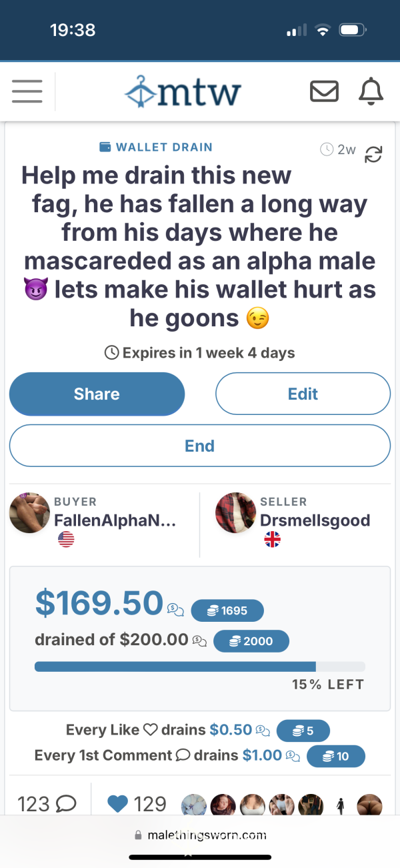
Task: Click the first liker's avatar
Action: pyautogui.click(x=194, y=805)
